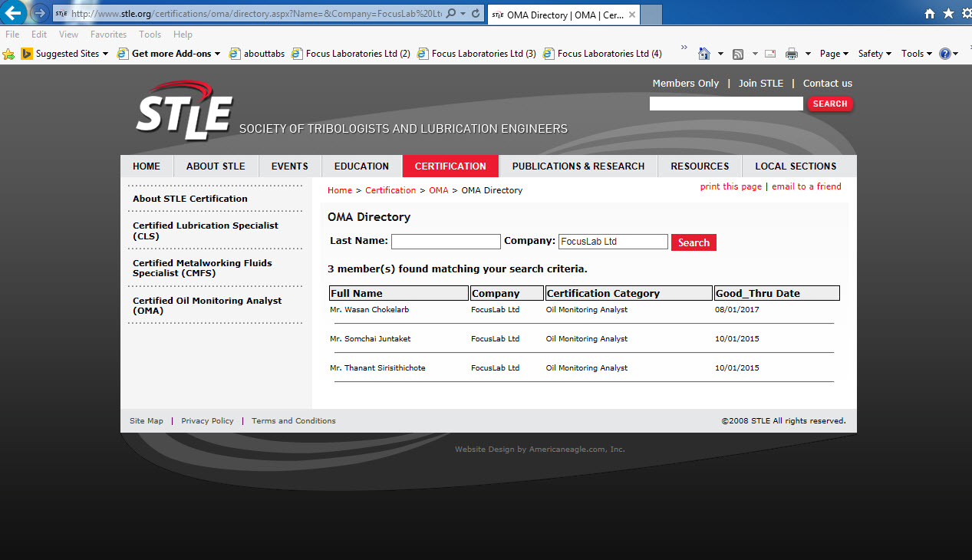Open Certified Oil Monitoring Analyst (OMA) link
The width and height of the screenshot is (972, 560).
[207, 305]
